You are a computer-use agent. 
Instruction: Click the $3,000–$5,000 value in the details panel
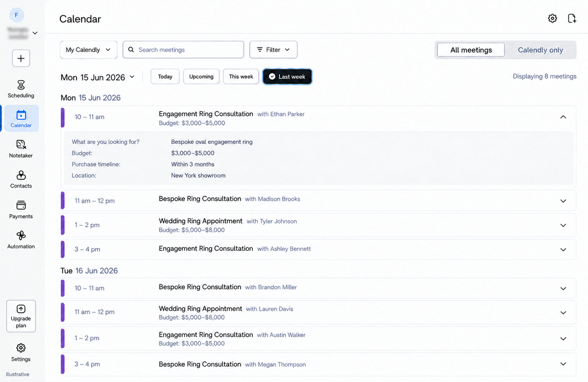click(193, 153)
